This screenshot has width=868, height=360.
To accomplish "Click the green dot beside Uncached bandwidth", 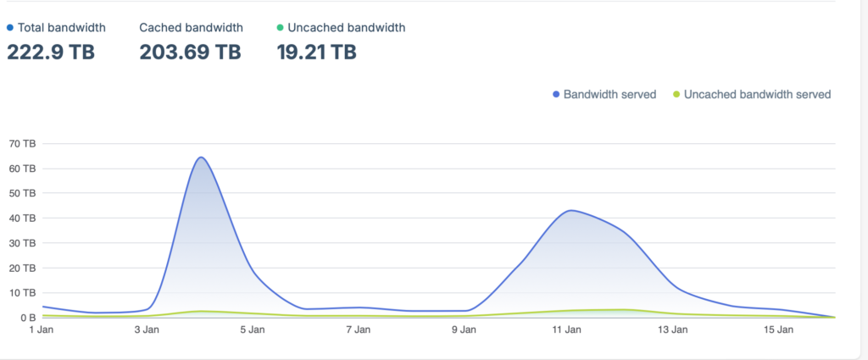I will pyautogui.click(x=281, y=28).
